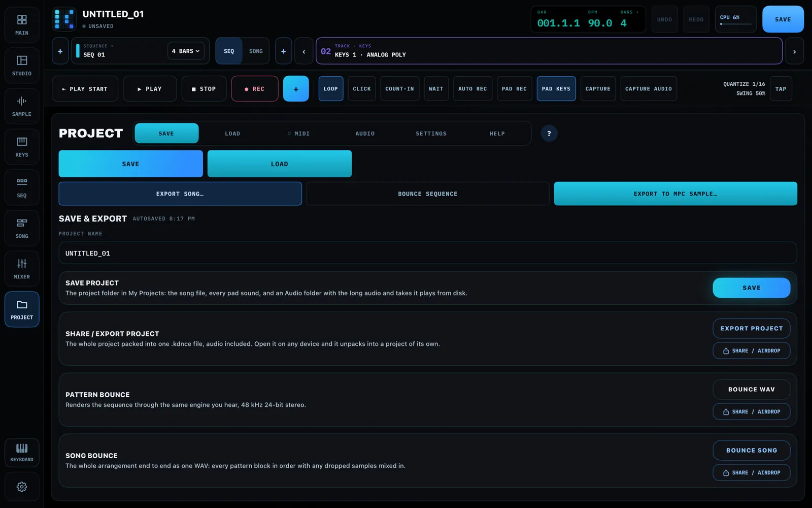812x508 pixels.
Task: Click EXPORT TO MPC SAMPLE… button
Action: click(675, 194)
